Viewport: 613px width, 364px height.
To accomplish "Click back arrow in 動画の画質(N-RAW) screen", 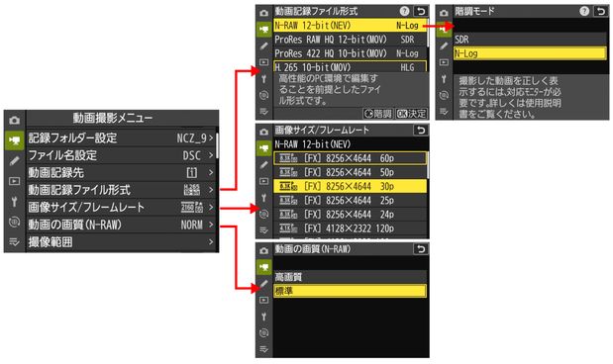I will (421, 249).
